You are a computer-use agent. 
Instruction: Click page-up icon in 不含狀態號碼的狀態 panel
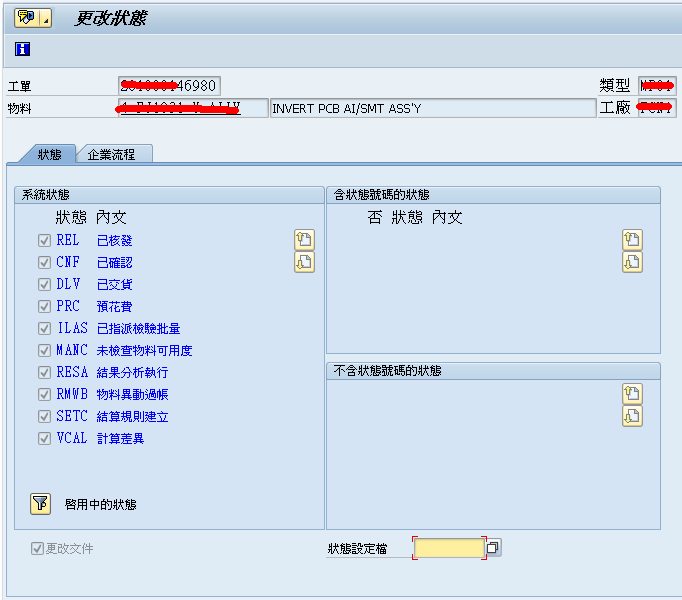click(632, 394)
